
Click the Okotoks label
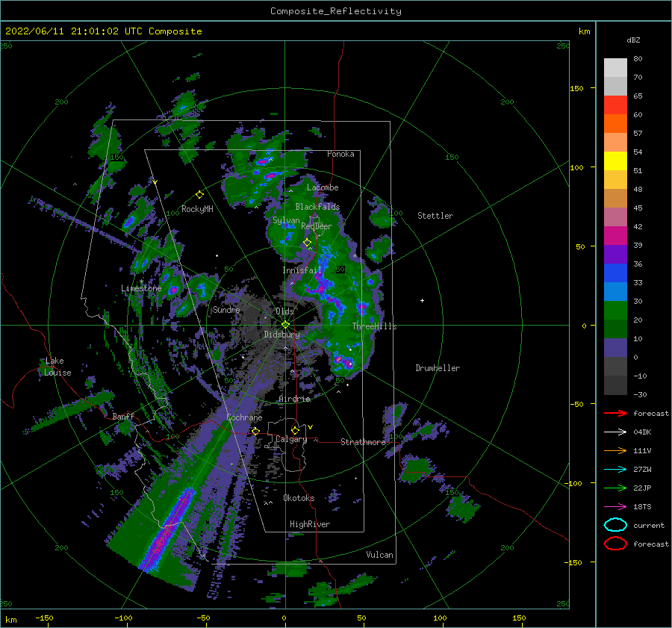(x=299, y=498)
